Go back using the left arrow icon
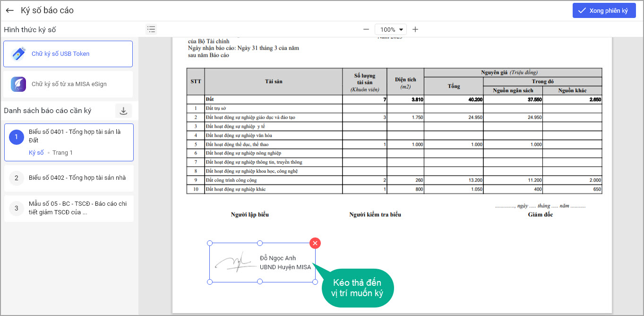644x316 pixels. (10, 10)
